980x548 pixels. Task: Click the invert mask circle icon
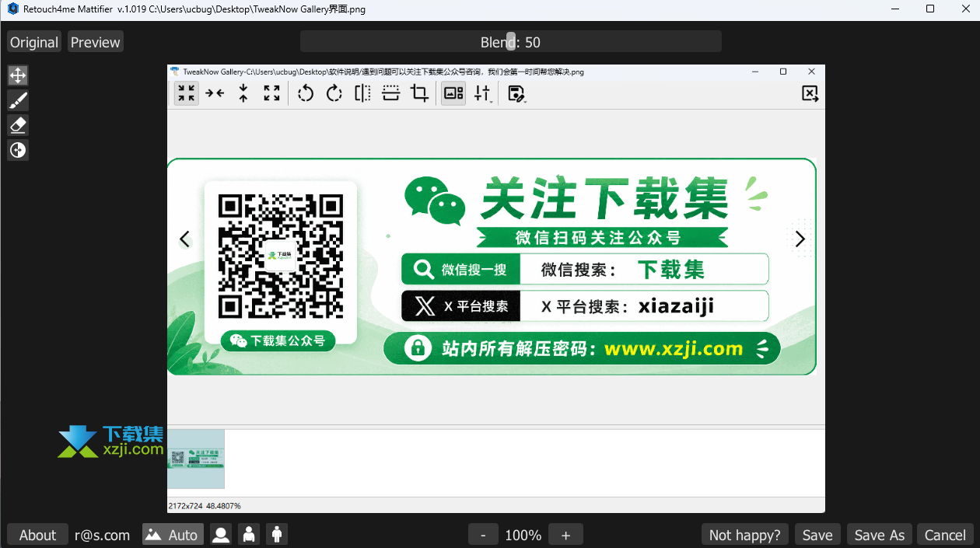point(18,150)
